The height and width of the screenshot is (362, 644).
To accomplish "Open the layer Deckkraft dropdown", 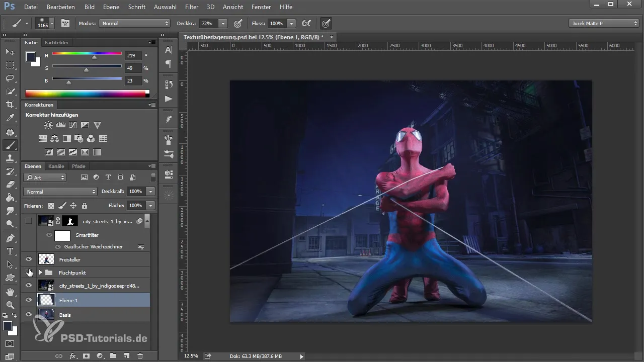I will tap(150, 192).
